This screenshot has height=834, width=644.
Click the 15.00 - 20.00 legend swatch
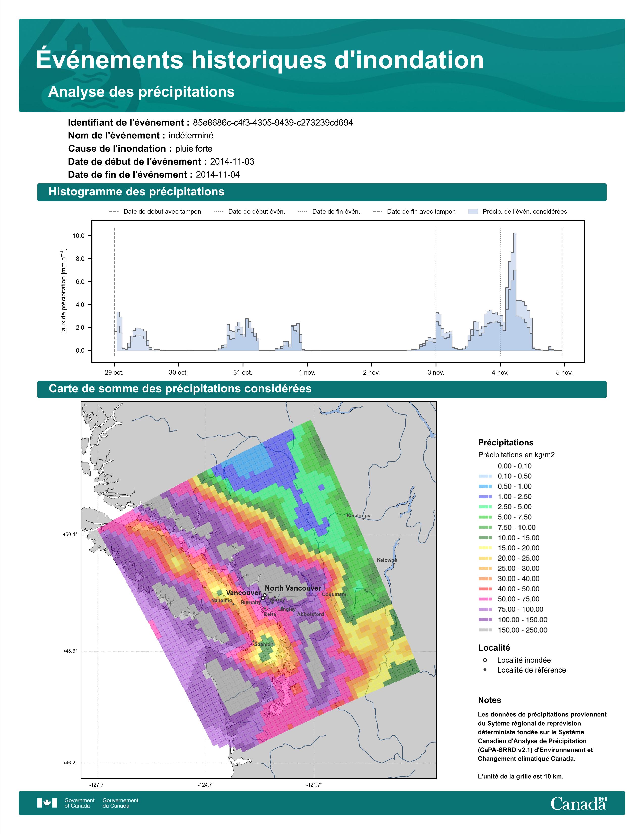click(485, 548)
